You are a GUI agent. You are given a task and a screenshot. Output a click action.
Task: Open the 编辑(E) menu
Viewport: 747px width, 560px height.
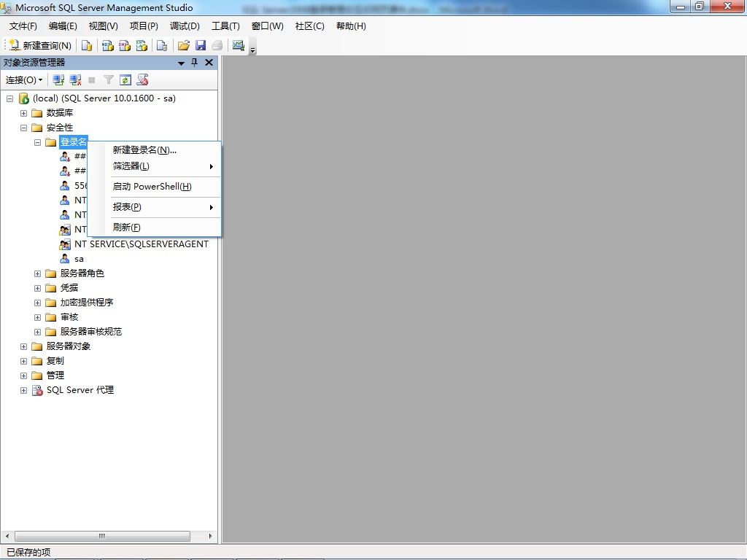click(x=63, y=26)
